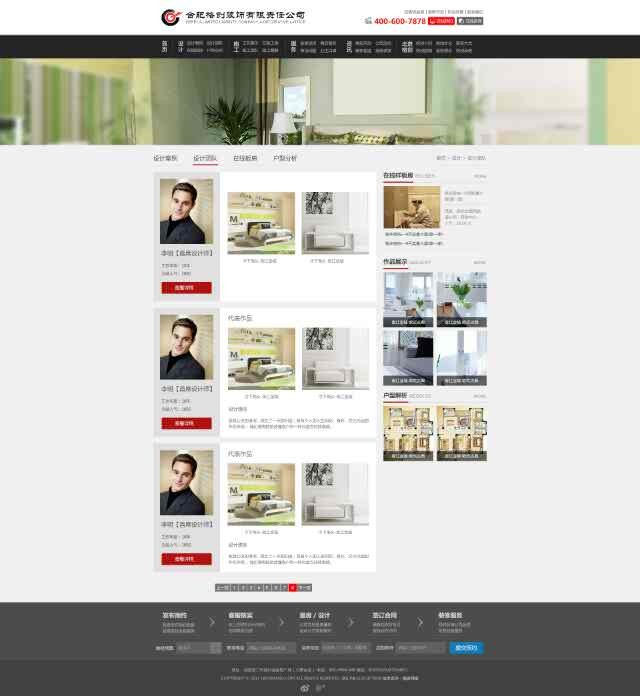Image resolution: width=640 pixels, height=696 pixels.
Task: Click the red online consultation button in header
Action: (x=440, y=20)
